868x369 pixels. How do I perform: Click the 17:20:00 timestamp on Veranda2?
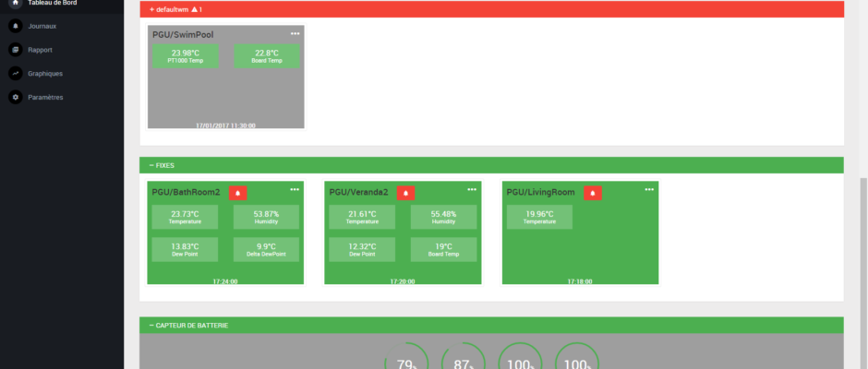[x=403, y=281]
